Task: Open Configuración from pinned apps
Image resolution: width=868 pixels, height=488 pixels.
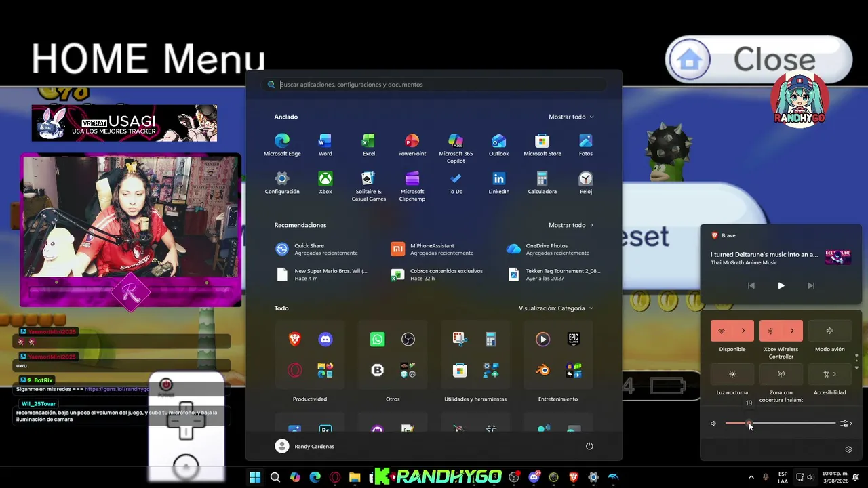Action: (x=282, y=183)
